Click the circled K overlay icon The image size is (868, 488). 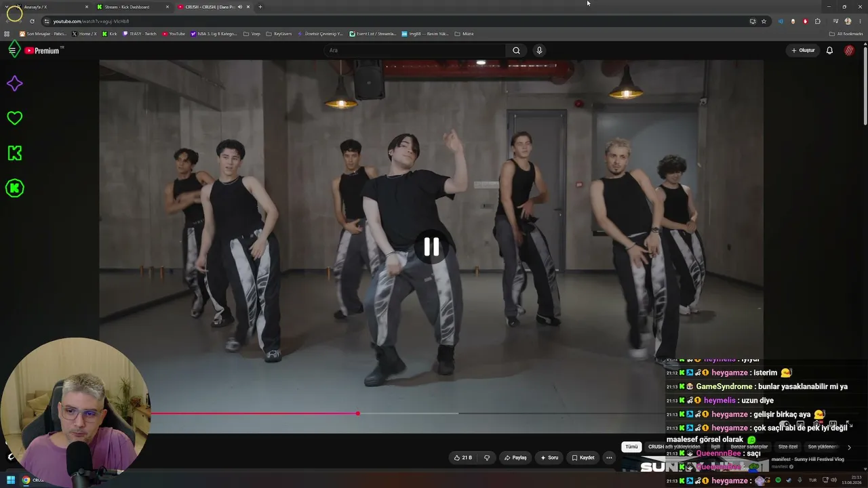click(x=14, y=188)
